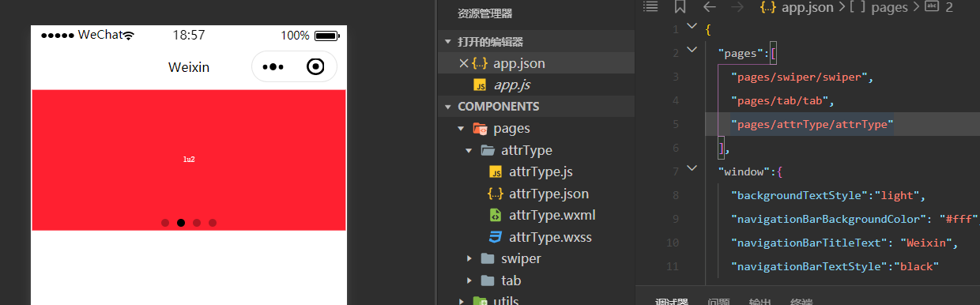Click app.json icon in breadcrumb

(x=767, y=7)
